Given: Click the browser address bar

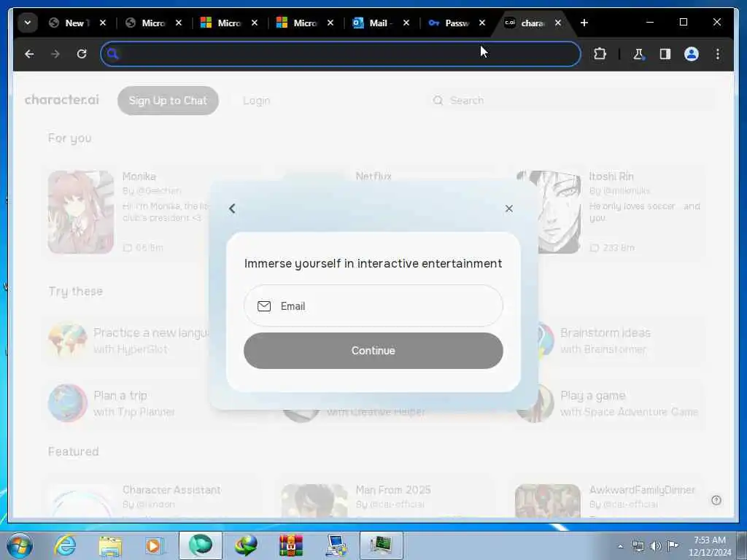Looking at the screenshot, I should coord(341,54).
